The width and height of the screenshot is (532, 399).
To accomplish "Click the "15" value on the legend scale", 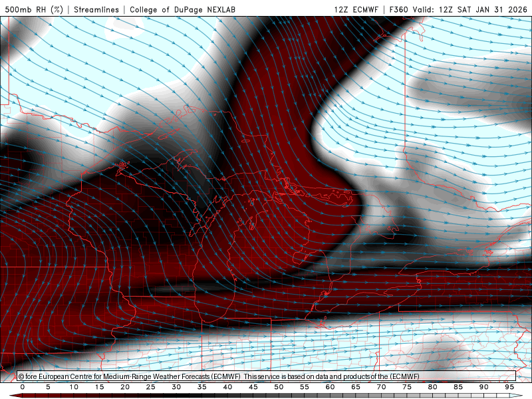I will pos(99,387).
